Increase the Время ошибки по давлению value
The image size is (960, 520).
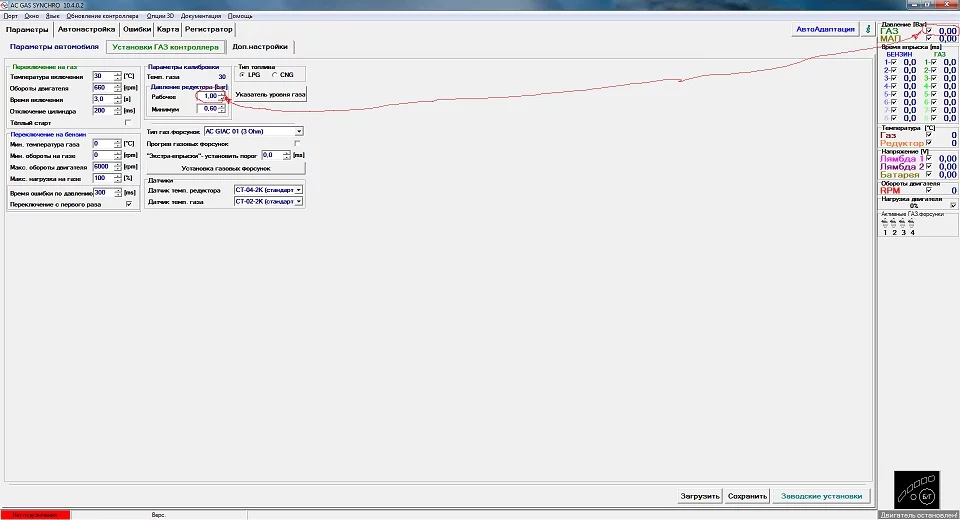(118, 190)
